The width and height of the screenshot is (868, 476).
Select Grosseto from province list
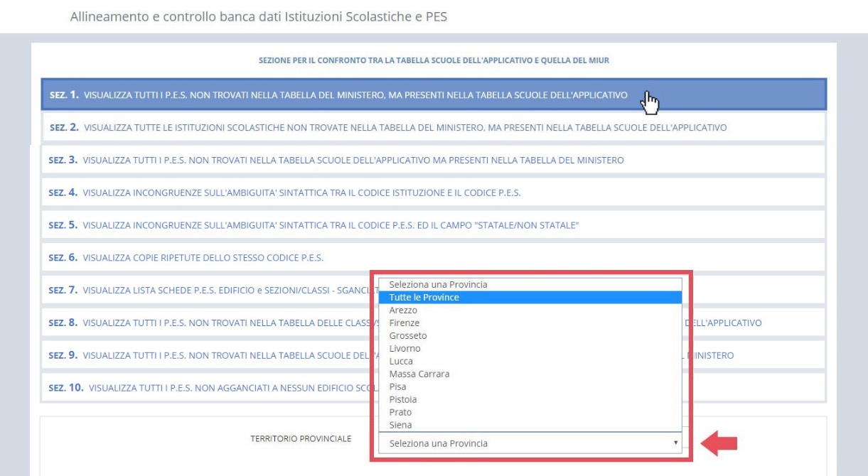(530, 335)
